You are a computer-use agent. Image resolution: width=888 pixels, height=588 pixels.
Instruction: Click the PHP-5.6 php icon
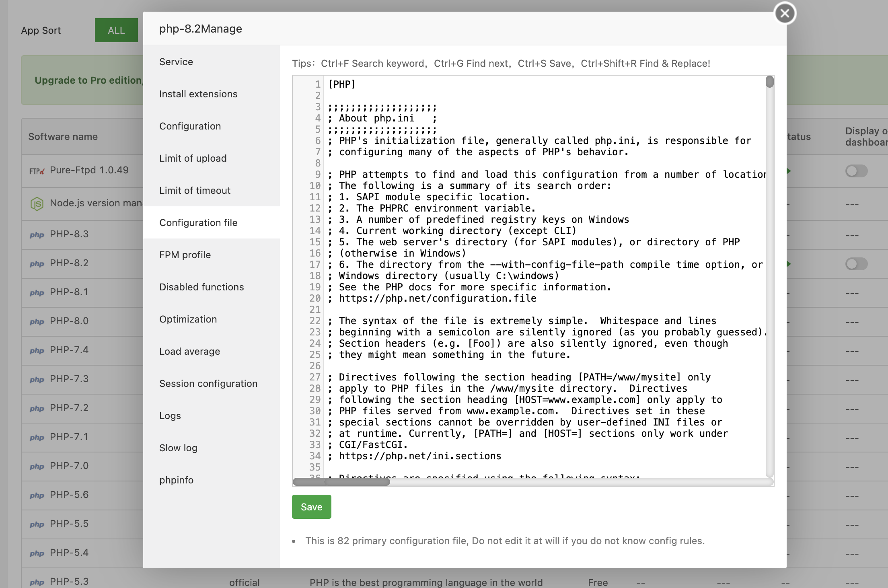pos(37,495)
